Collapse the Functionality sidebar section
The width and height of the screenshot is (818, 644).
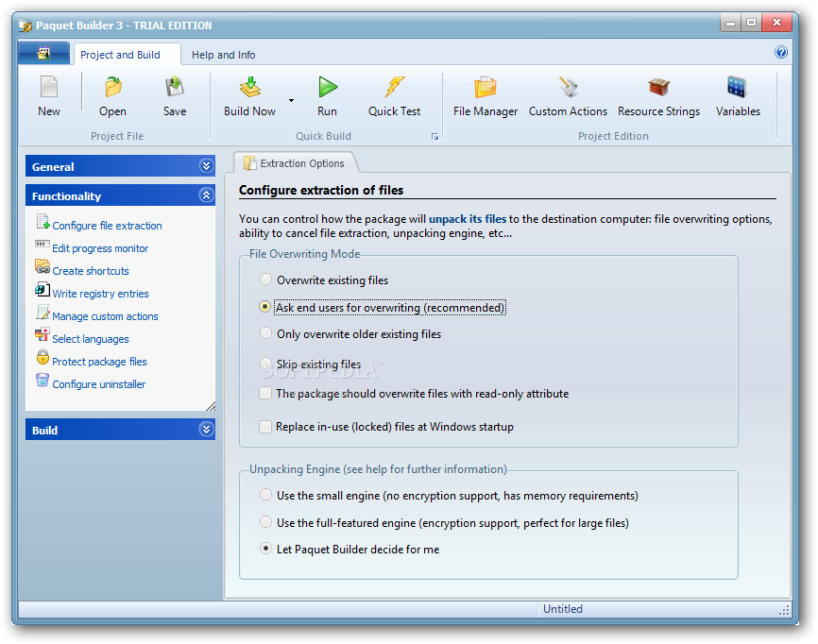pos(206,195)
